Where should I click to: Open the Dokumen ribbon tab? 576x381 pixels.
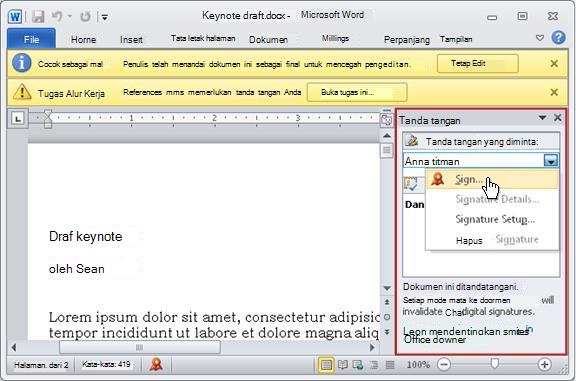tap(268, 39)
